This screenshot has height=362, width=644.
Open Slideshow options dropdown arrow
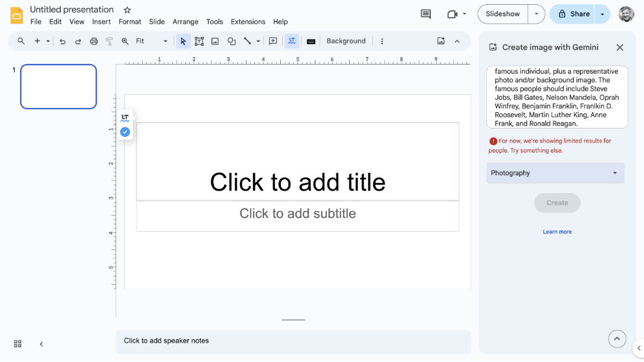(536, 14)
